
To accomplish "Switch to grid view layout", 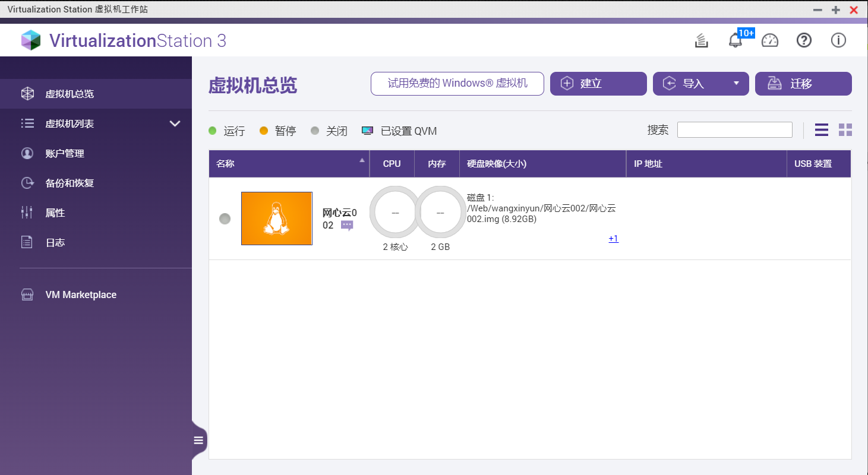I will (845, 129).
